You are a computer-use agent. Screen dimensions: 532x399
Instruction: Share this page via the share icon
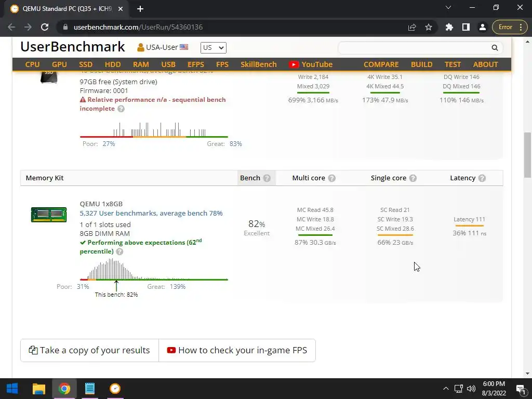tap(412, 27)
